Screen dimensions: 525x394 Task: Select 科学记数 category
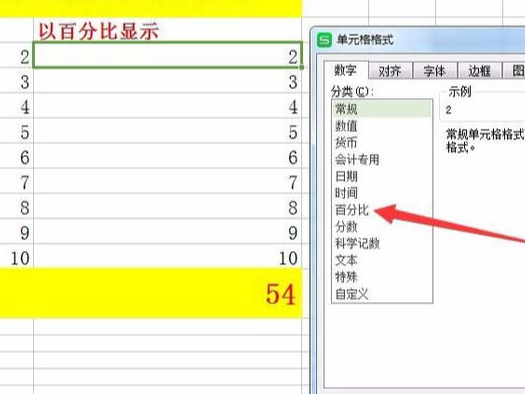pos(382,243)
